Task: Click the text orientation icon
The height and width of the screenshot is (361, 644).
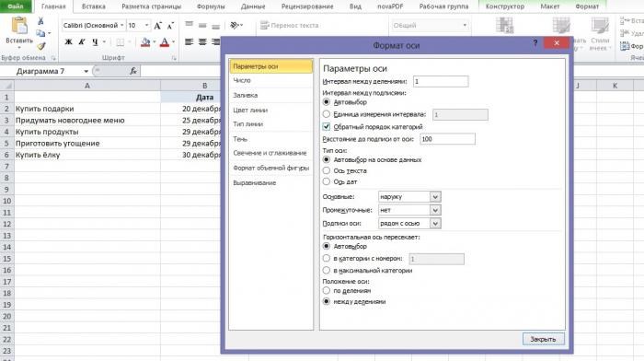Action: click(234, 25)
